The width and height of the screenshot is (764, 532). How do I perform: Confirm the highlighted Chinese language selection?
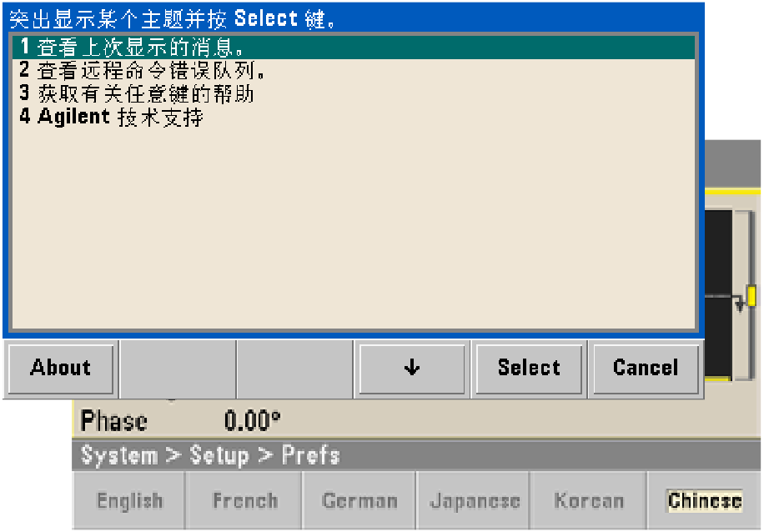click(704, 499)
